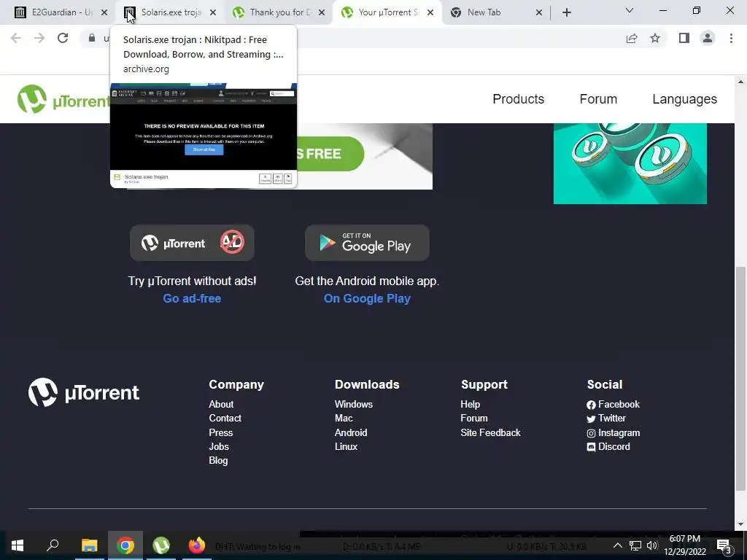Close the Solaris.exe trojan tab

213,13
